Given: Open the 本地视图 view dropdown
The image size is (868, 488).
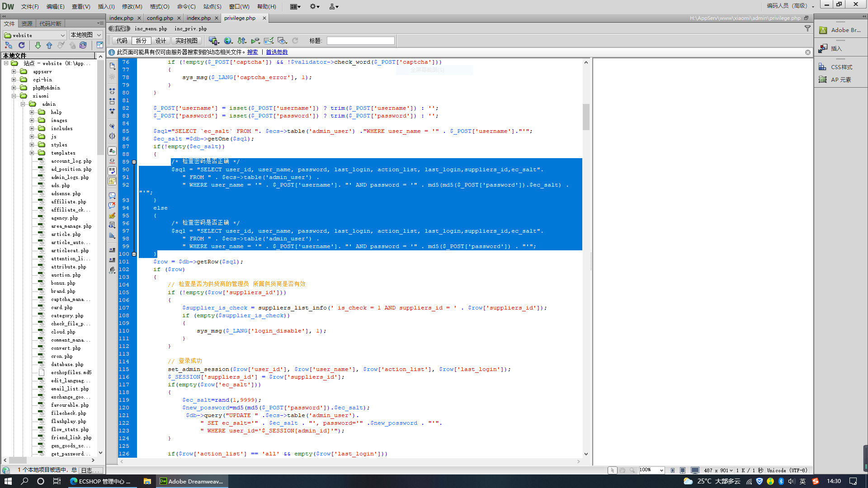Looking at the screenshot, I should tap(85, 35).
